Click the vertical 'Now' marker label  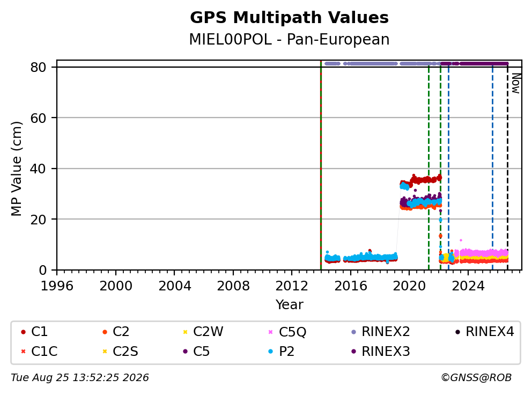pyautogui.click(x=516, y=84)
